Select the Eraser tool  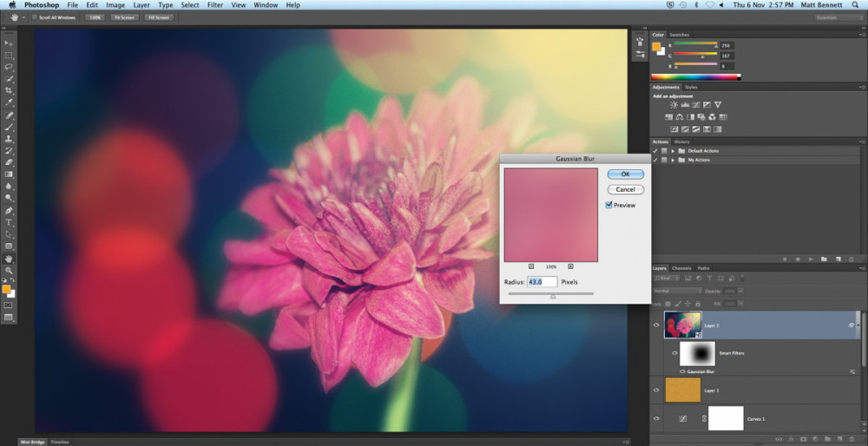[9, 162]
